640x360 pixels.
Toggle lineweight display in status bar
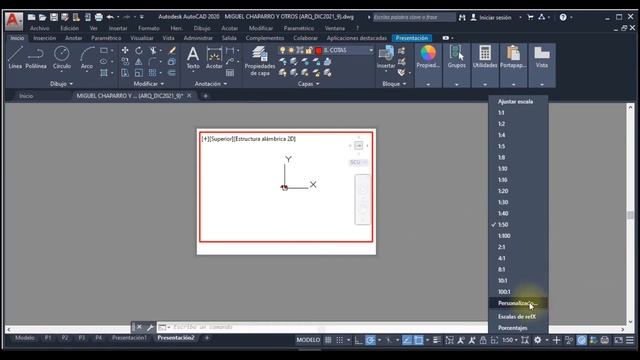point(437,340)
